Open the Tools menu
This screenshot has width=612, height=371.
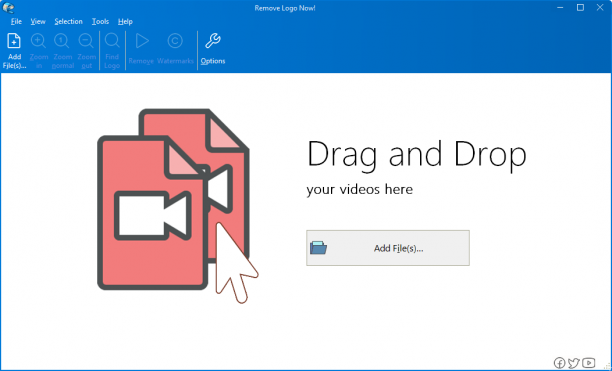point(100,21)
